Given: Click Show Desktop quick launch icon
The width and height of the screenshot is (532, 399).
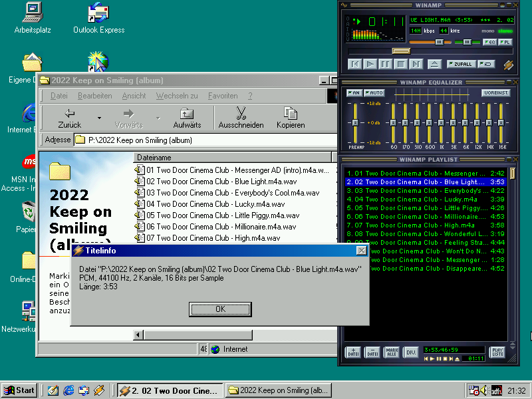Looking at the screenshot, I should coord(53,390).
